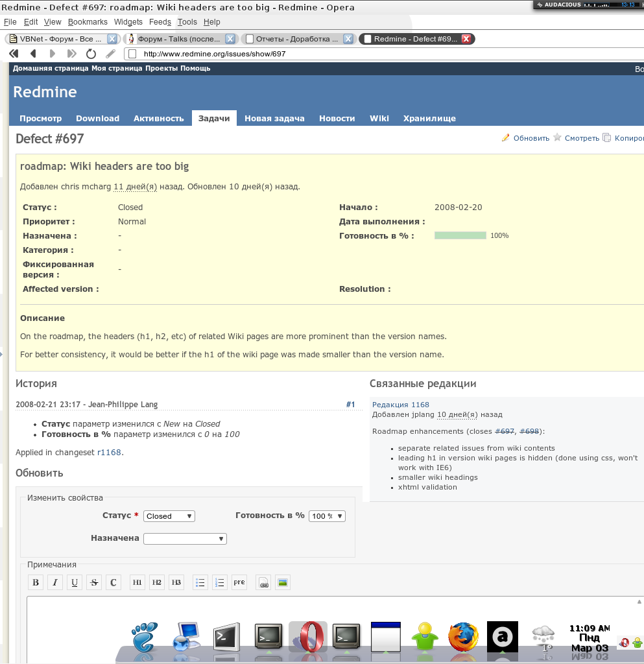
Task: Open the Редакция 1168 link
Action: pos(401,405)
